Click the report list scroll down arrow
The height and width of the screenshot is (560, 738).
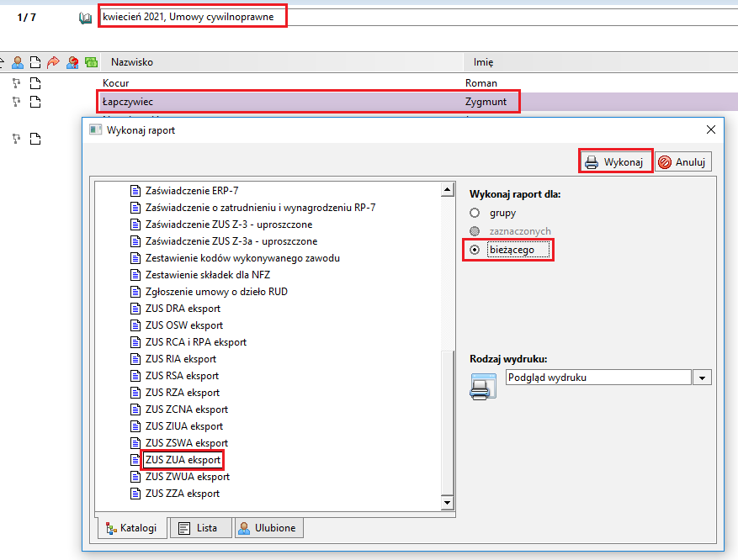pos(447,503)
